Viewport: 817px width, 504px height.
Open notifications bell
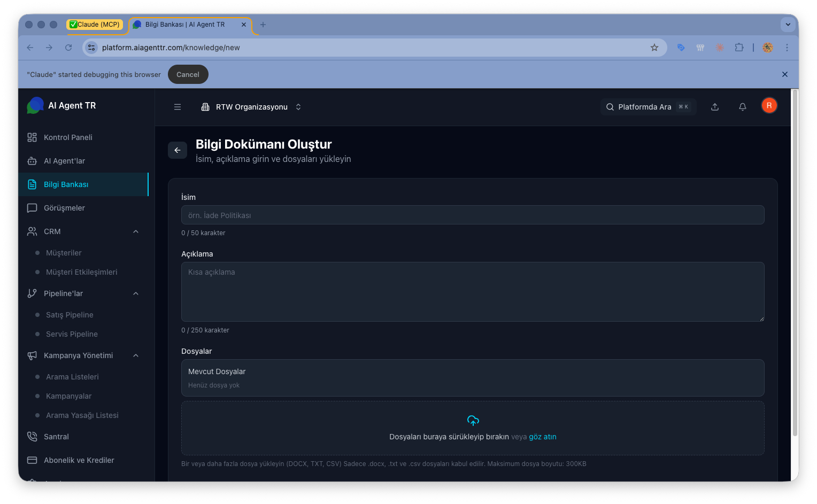click(743, 107)
